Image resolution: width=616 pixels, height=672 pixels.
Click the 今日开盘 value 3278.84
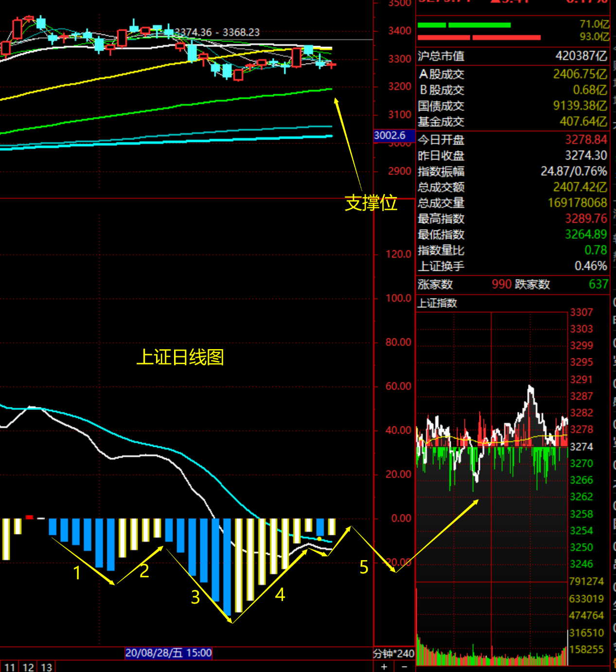coord(586,140)
